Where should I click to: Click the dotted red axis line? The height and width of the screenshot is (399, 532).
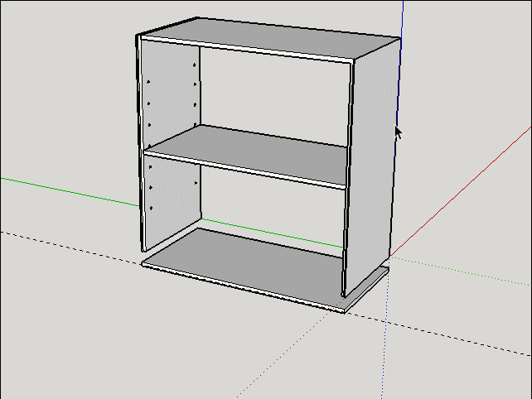(x=285, y=353)
